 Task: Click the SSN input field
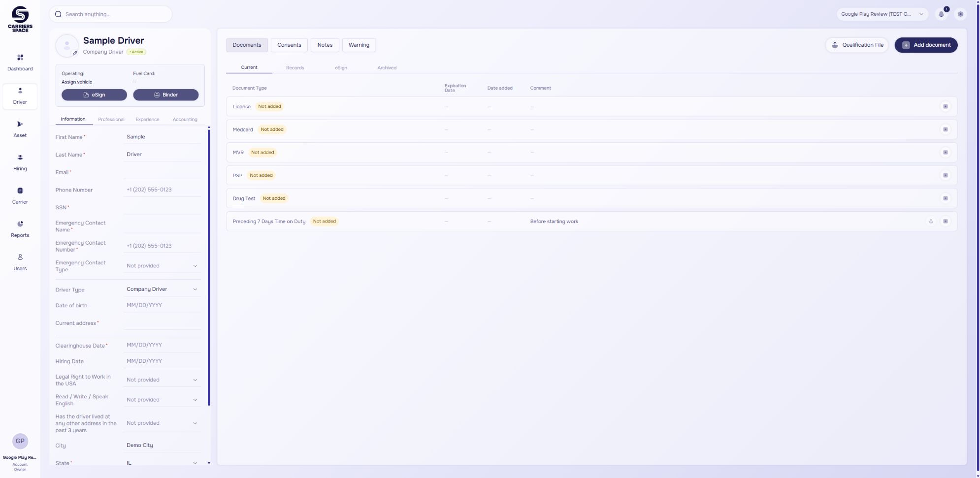pyautogui.click(x=162, y=207)
